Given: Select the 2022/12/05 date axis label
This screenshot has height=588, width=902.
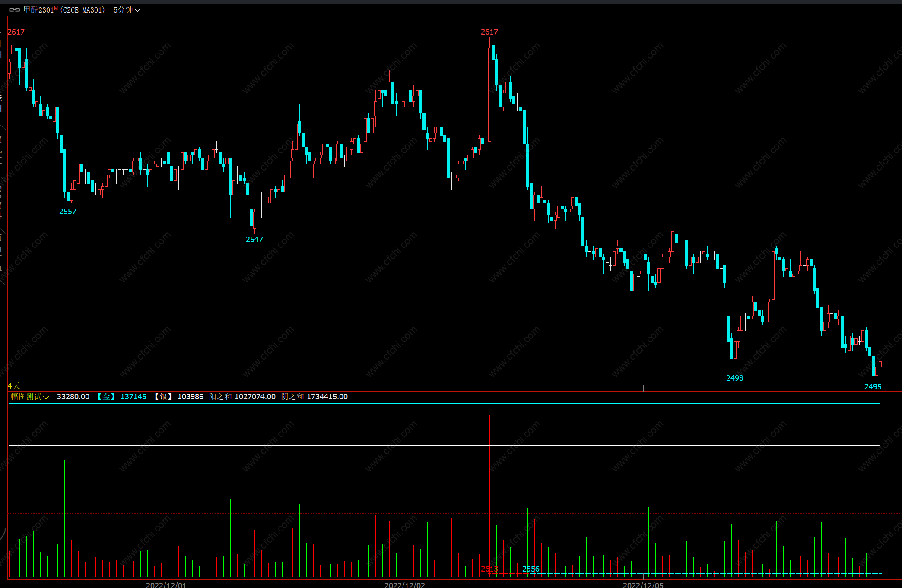Looking at the screenshot, I should [643, 585].
